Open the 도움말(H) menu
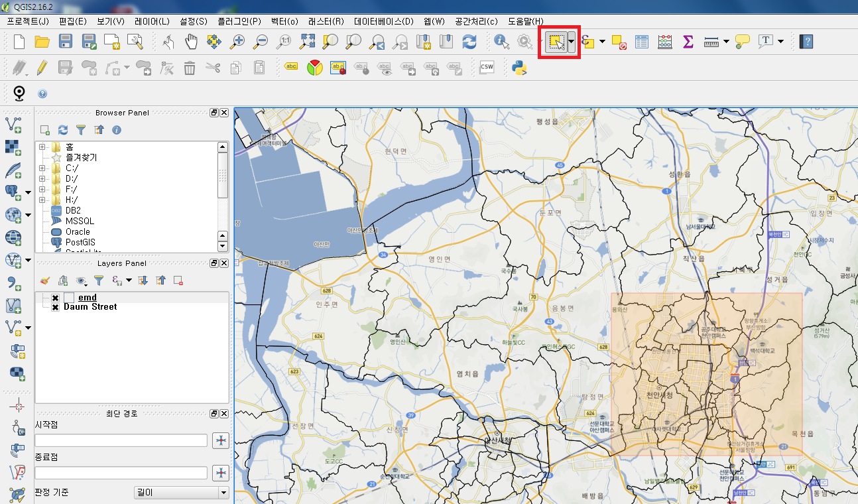Viewport: 858px width, 504px height. (x=526, y=21)
